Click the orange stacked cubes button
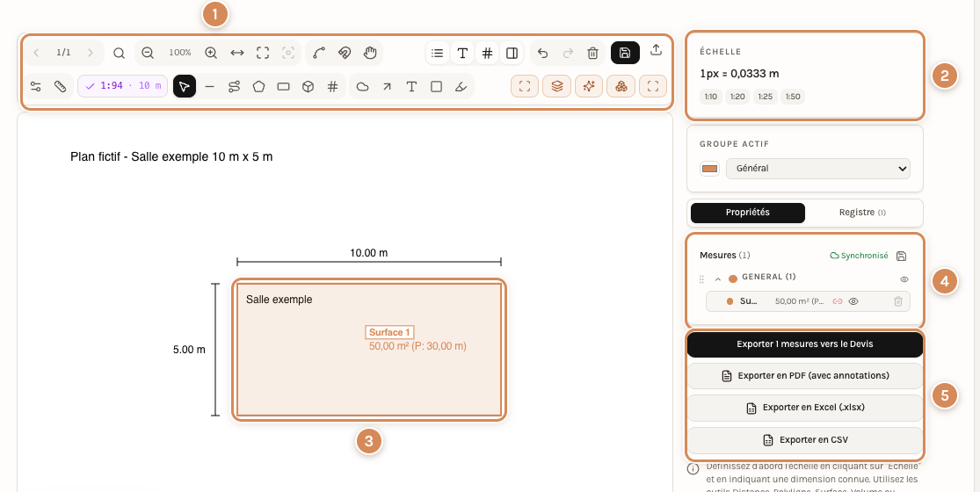Viewport: 980px width, 492px height. [621, 87]
